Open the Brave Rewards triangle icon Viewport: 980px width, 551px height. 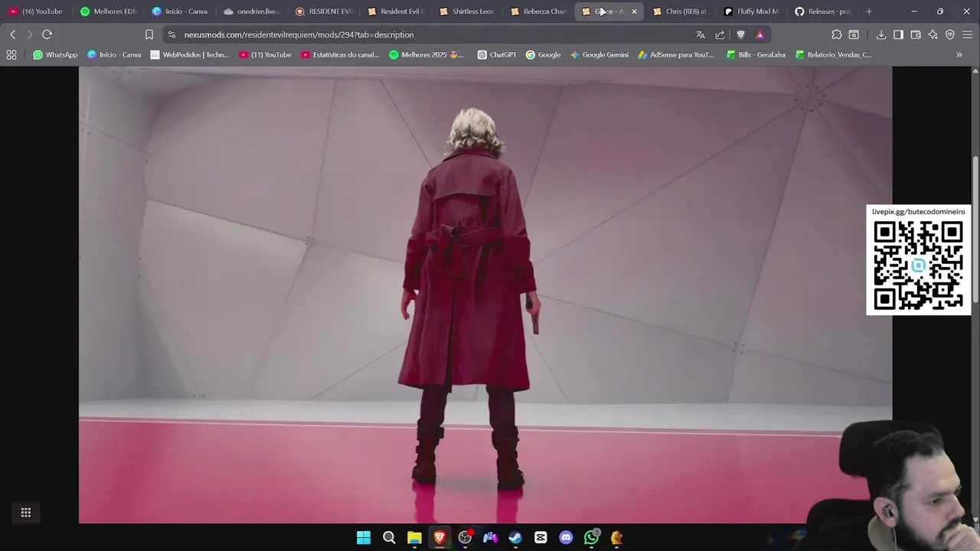(x=759, y=34)
